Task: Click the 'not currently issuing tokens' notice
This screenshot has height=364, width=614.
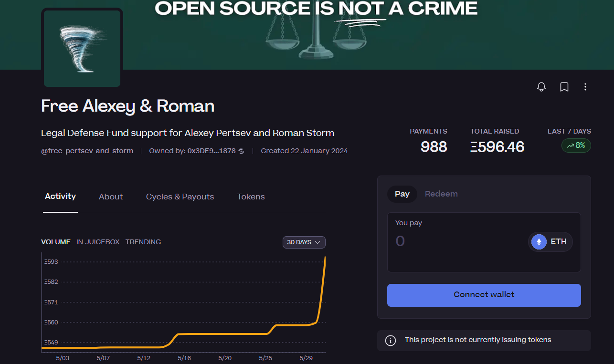Action: click(x=484, y=341)
